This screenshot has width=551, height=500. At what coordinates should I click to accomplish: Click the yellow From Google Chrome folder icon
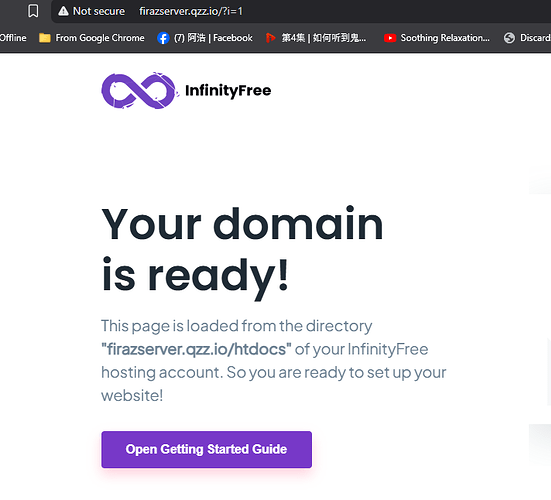[x=45, y=38]
